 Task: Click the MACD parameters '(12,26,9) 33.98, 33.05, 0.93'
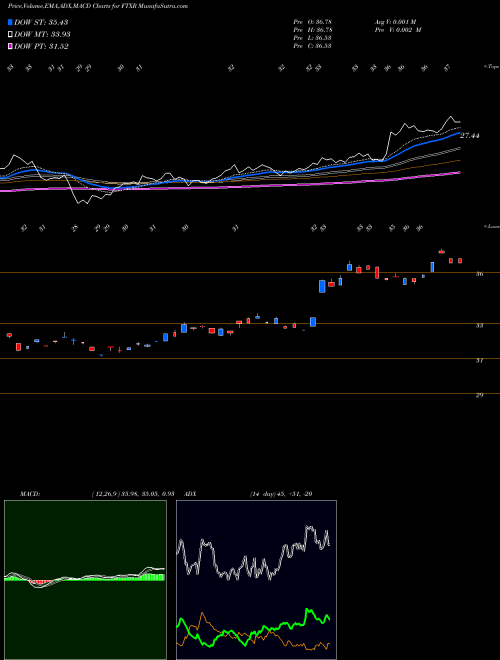tap(133, 494)
